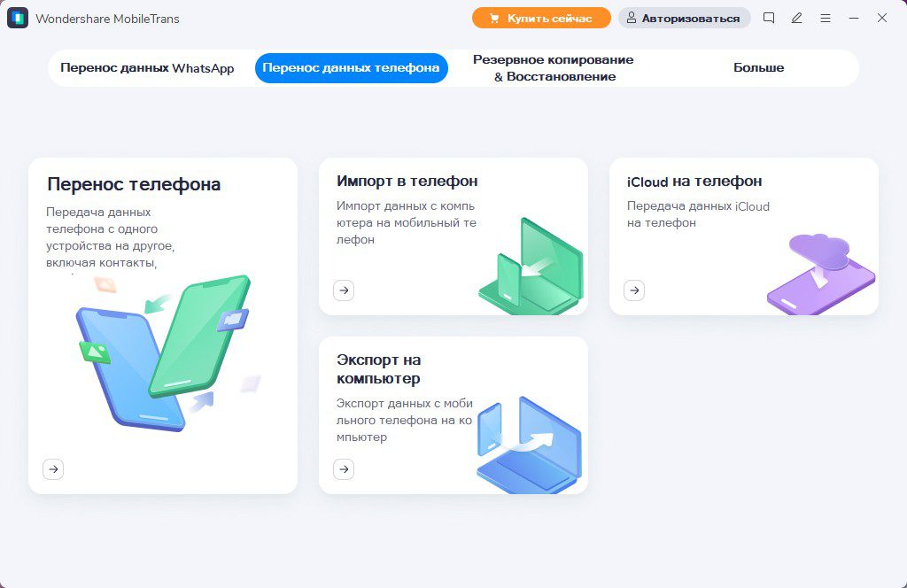Viewport: 907px width, 588px height.
Task: Click the pencil edit icon in title bar
Action: [x=796, y=18]
